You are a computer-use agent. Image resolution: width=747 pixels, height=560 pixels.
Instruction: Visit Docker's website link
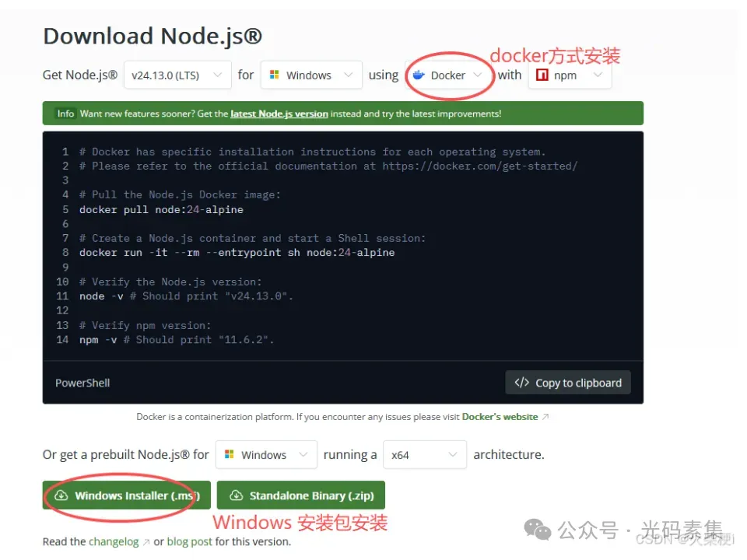[500, 417]
